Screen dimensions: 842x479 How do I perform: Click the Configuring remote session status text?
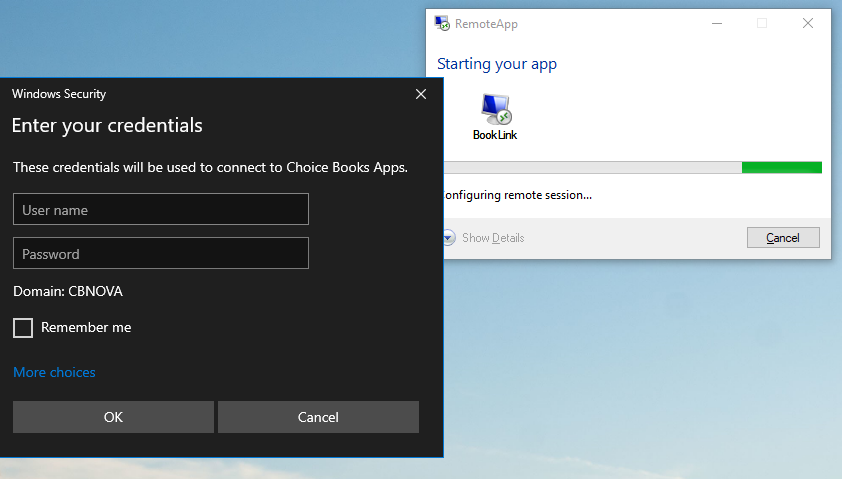click(x=518, y=195)
